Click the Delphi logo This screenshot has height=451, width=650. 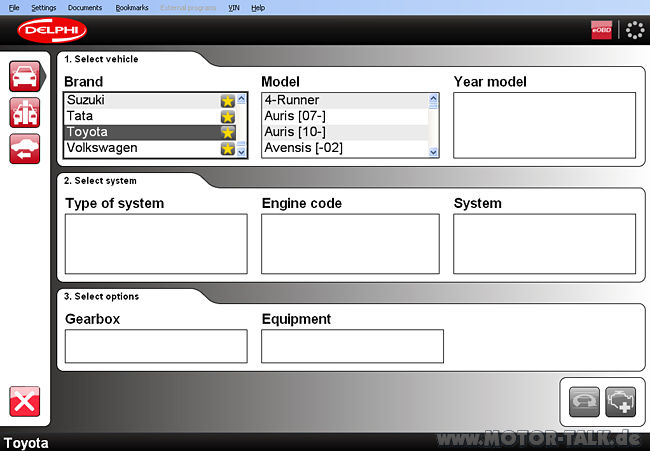[x=52, y=30]
